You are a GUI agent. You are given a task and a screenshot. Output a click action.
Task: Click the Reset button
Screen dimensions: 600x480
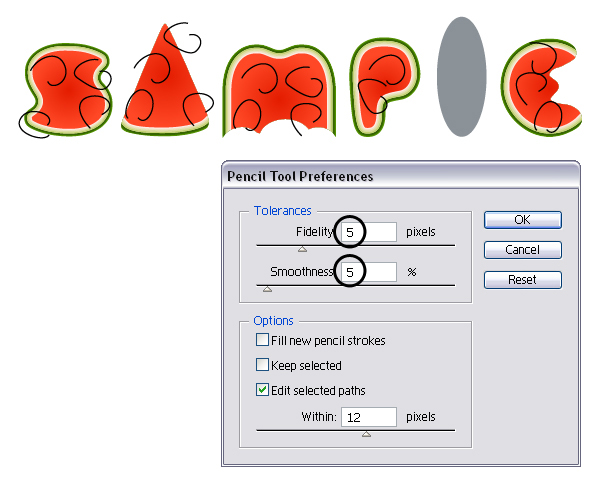tap(522, 280)
